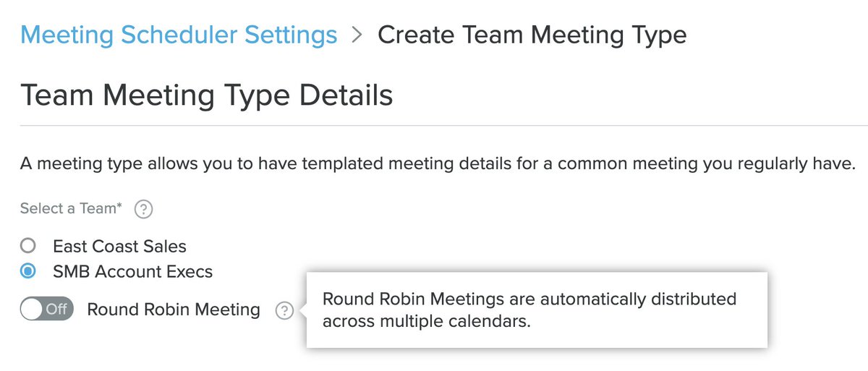Click the meeting type description paragraph
This screenshot has height=371, width=868.
pos(438,164)
